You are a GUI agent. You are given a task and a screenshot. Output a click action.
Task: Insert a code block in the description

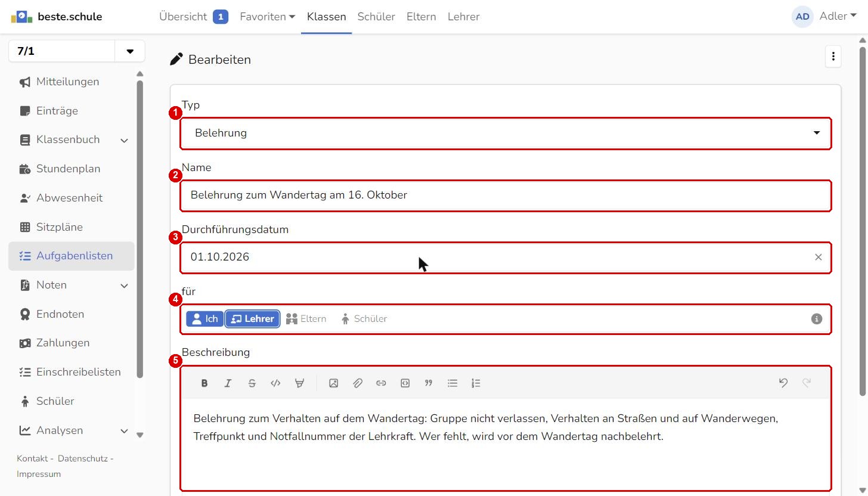405,383
